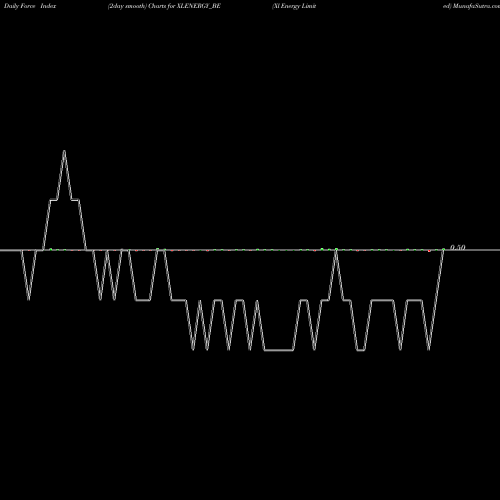Click the 0.50 axis value label
The width and height of the screenshot is (500, 500).
click(x=457, y=247)
